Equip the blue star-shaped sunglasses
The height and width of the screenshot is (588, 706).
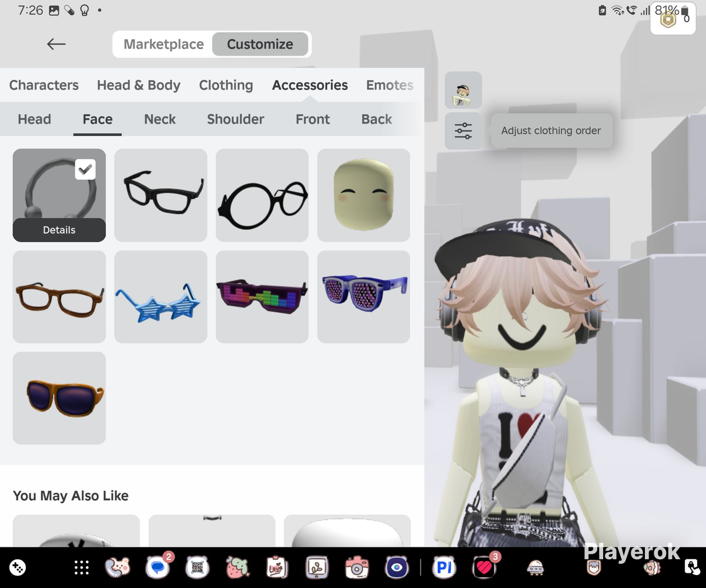pyautogui.click(x=160, y=297)
